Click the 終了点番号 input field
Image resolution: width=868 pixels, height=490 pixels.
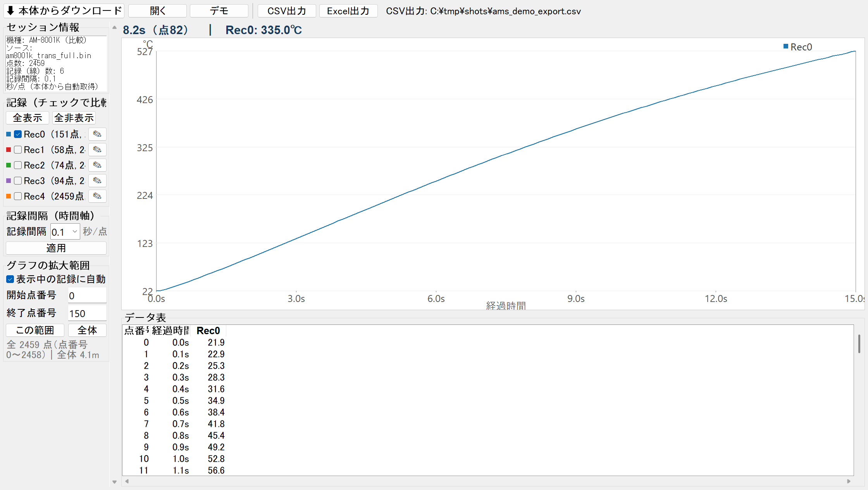pyautogui.click(x=87, y=314)
